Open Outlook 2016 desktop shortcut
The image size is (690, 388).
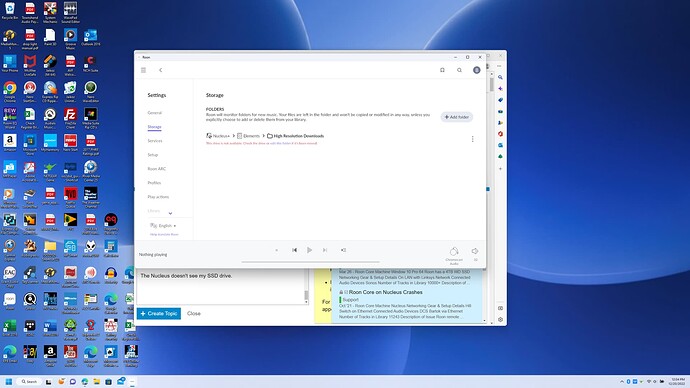90,38
